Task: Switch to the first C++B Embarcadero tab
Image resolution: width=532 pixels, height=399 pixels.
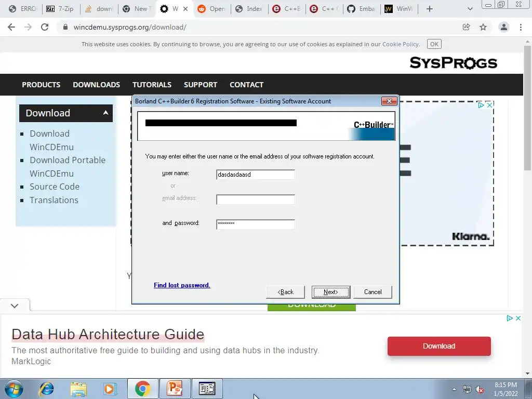Action: pos(287,9)
